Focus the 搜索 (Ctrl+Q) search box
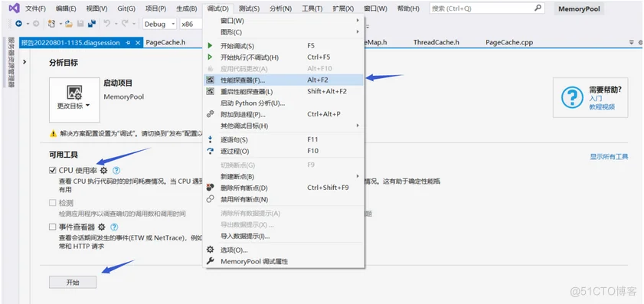 (487, 8)
